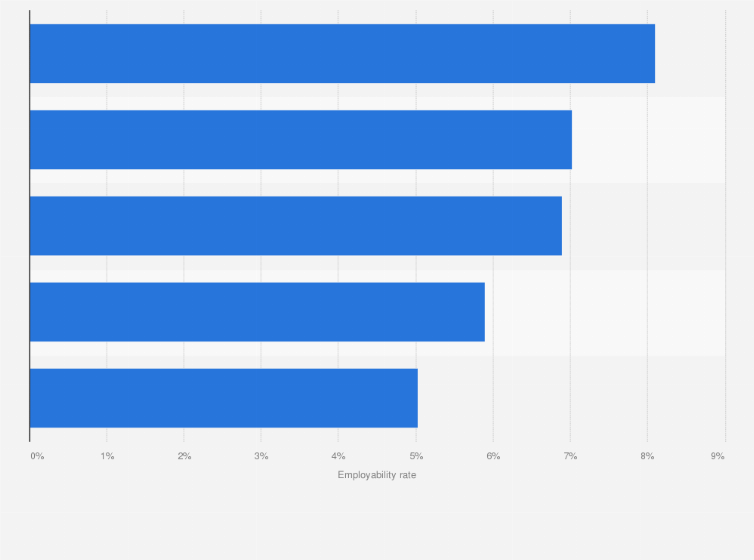Click the third bar from the top
The image size is (754, 560).
(x=295, y=226)
